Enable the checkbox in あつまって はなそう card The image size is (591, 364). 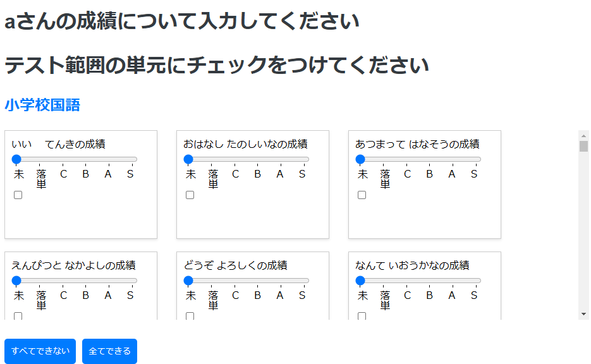pos(362,195)
